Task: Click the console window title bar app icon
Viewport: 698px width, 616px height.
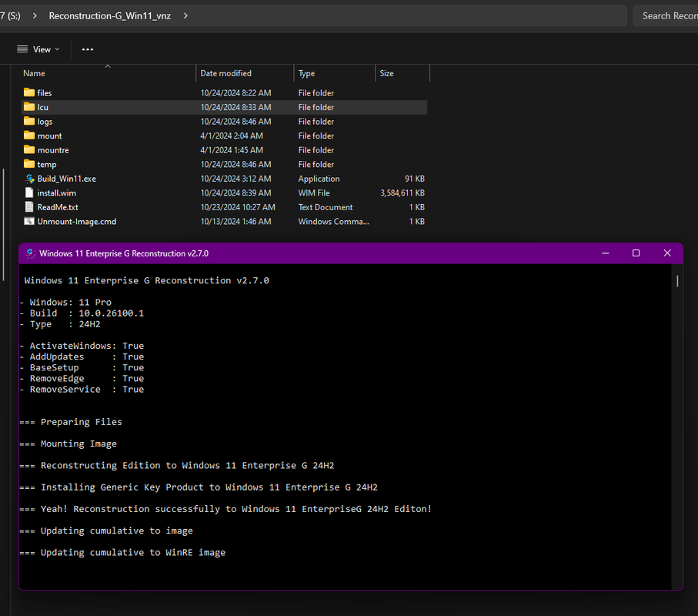Action: (x=30, y=253)
